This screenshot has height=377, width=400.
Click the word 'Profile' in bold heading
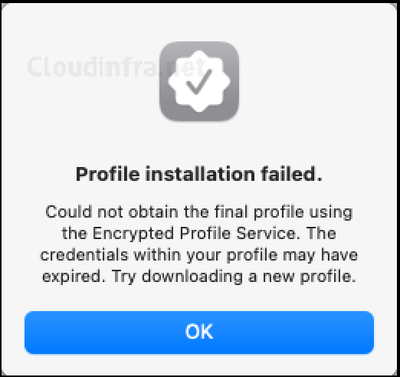point(108,174)
